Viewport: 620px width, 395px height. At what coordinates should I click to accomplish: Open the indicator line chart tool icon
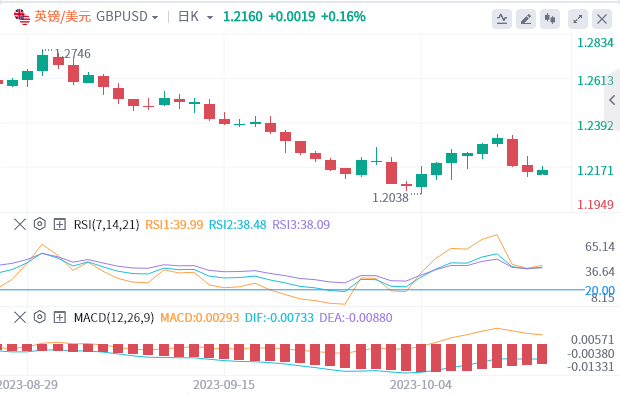point(502,19)
